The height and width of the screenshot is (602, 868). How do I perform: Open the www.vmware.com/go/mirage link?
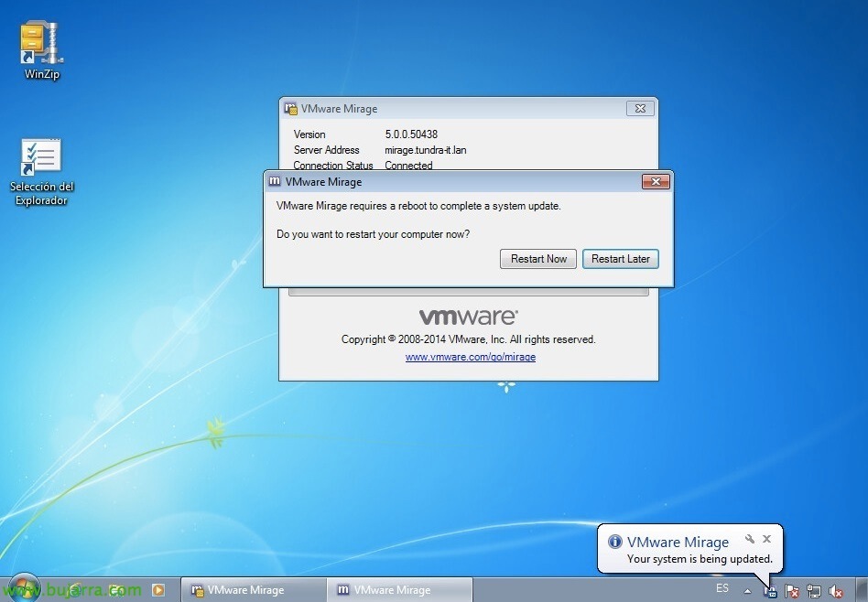pos(471,357)
